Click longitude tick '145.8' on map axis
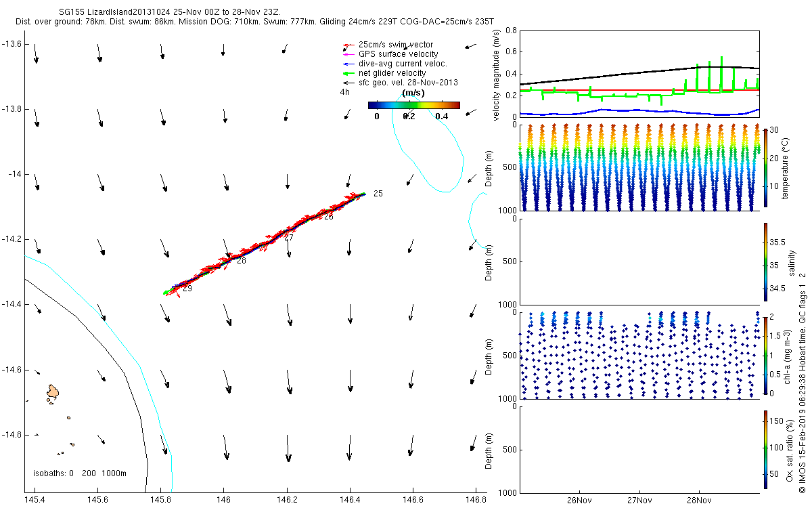The image size is (812, 508). [x=160, y=501]
